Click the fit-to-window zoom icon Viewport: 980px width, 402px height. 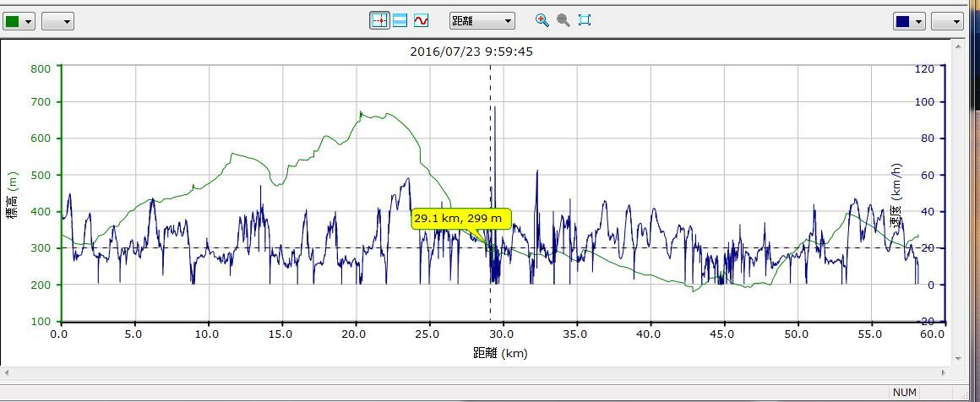585,20
